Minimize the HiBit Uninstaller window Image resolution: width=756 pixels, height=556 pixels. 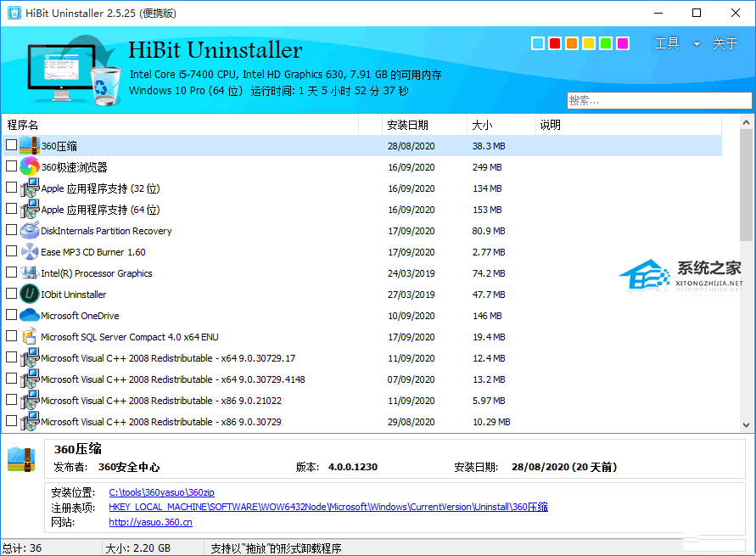(x=658, y=13)
